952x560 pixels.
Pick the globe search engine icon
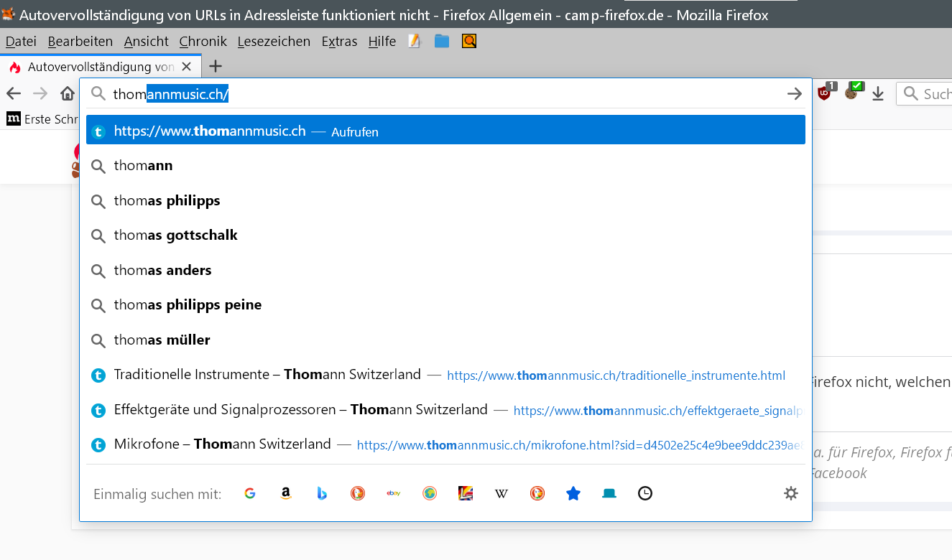click(x=430, y=493)
